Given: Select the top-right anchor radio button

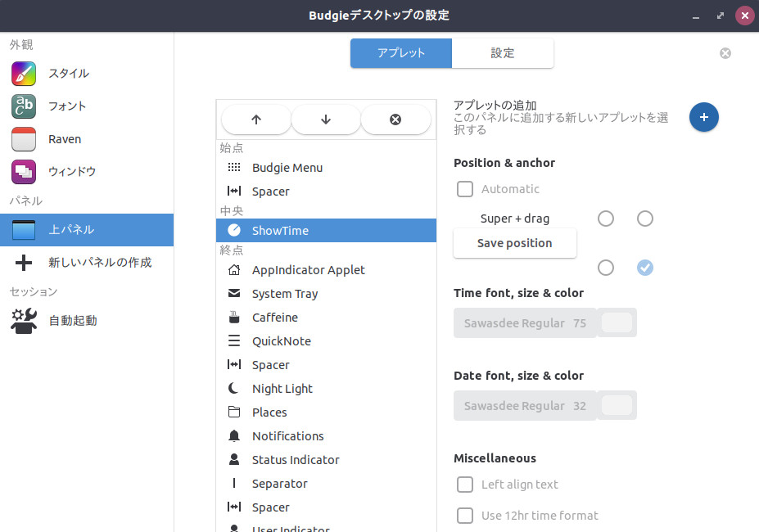Looking at the screenshot, I should 644,219.
